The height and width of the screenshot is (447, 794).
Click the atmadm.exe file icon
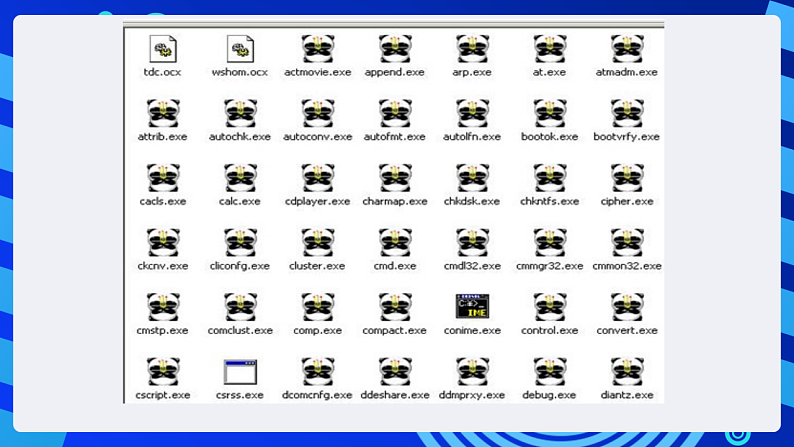pyautogui.click(x=627, y=48)
